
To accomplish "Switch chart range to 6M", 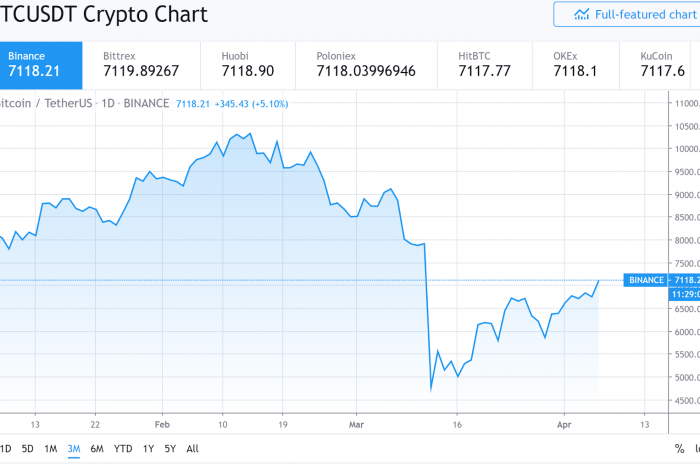I will coord(97,449).
